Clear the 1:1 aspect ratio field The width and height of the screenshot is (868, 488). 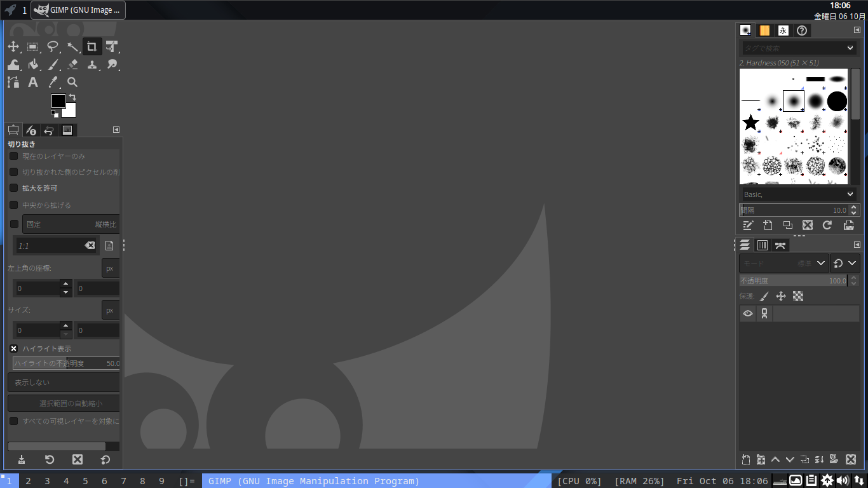click(x=90, y=246)
